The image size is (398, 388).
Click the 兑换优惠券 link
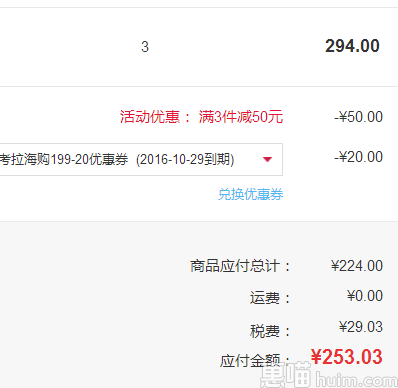tap(251, 194)
